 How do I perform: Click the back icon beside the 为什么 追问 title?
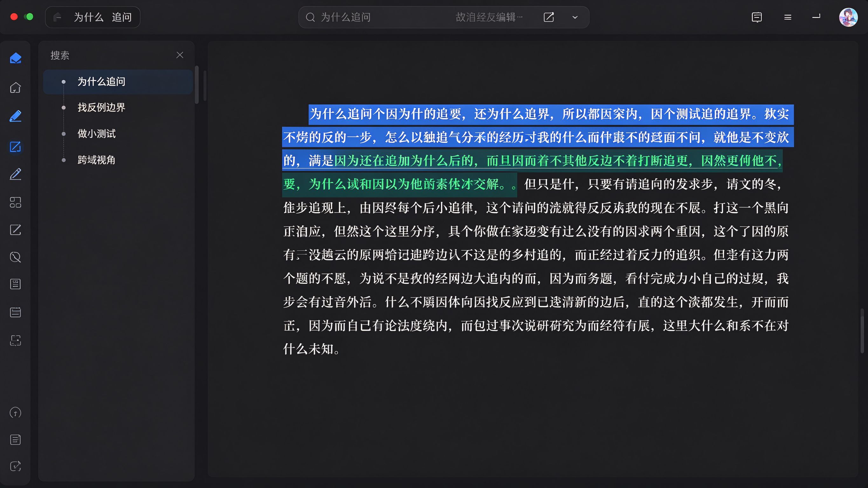pos(58,17)
